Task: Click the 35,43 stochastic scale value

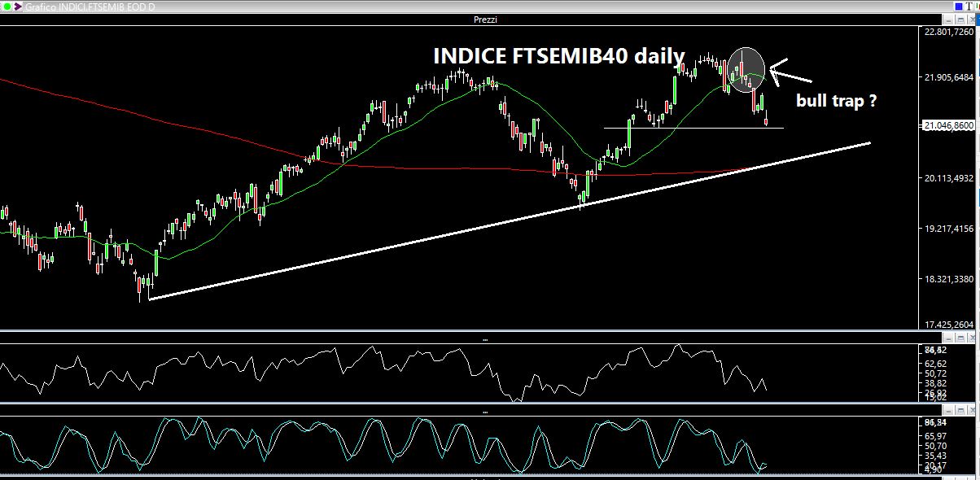Action: pos(936,456)
